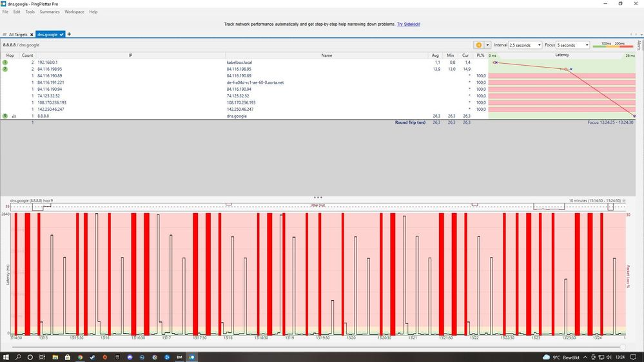
Task: Open the Focus 5 seconds dropdown
Action: [x=573, y=45]
